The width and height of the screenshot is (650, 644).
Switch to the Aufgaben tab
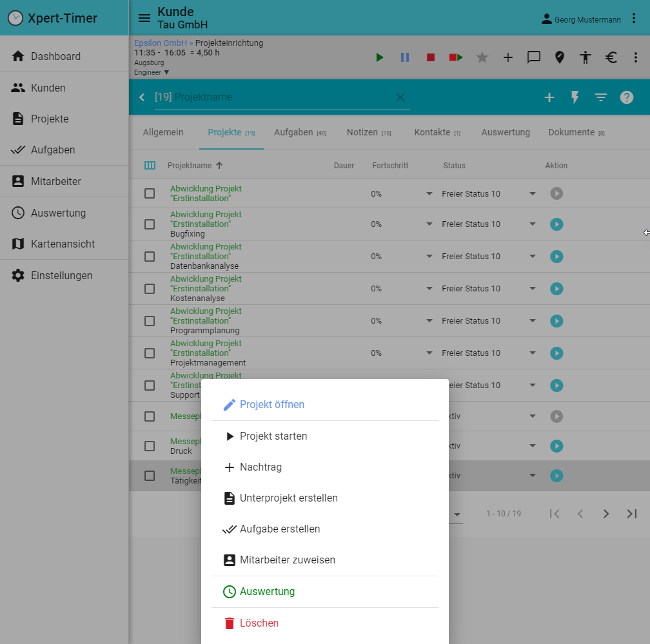tap(293, 132)
